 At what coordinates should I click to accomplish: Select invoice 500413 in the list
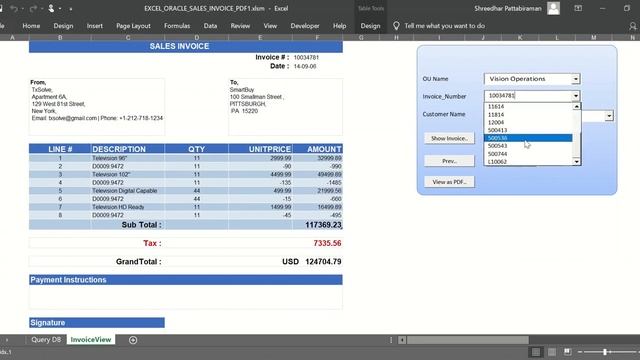[x=528, y=130]
